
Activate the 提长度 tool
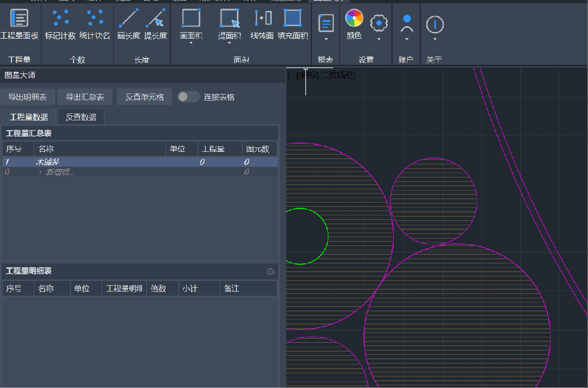click(156, 24)
